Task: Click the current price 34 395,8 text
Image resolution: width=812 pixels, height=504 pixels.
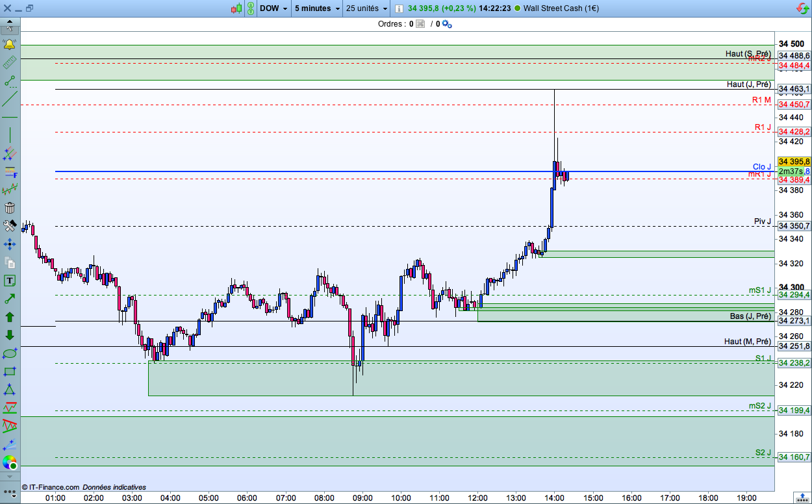Action: click(424, 8)
